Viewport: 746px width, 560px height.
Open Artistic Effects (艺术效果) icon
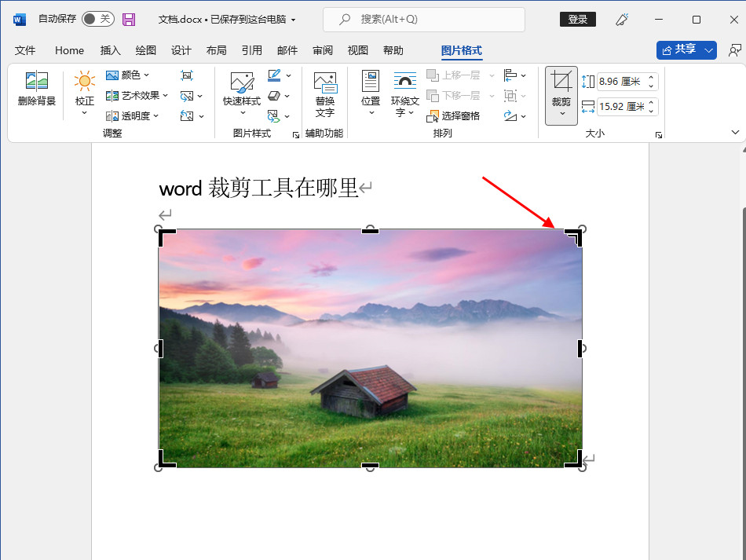tap(112, 96)
